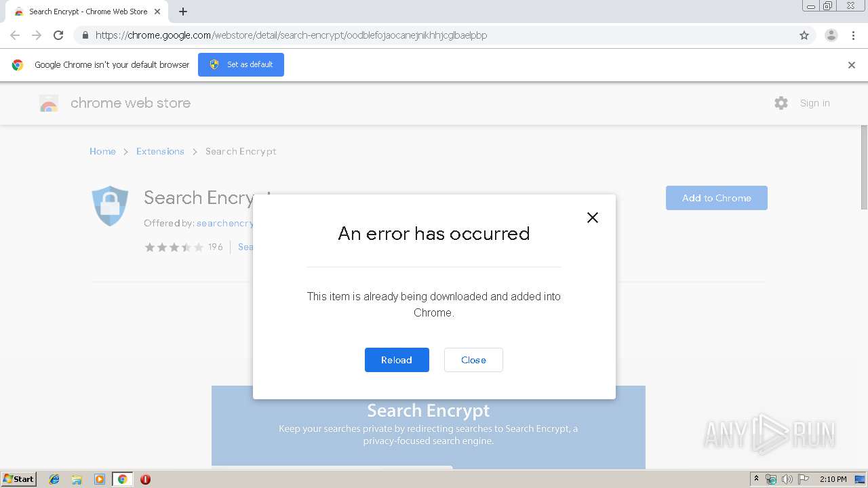
Task: Click Search Encrypt breadcrumb text
Action: pyautogui.click(x=241, y=151)
